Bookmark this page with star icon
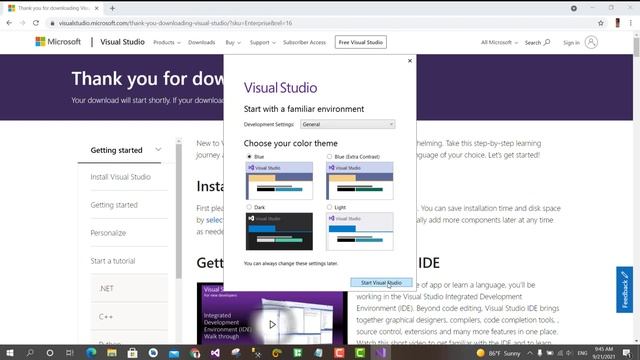Screen dimensions: 640x360 tap(600, 23)
